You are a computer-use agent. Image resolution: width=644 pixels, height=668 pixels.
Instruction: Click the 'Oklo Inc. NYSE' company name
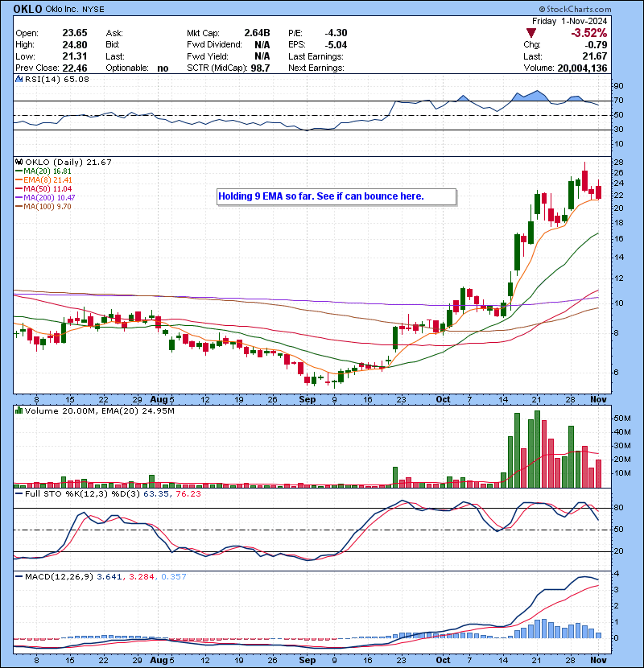tap(75, 9)
